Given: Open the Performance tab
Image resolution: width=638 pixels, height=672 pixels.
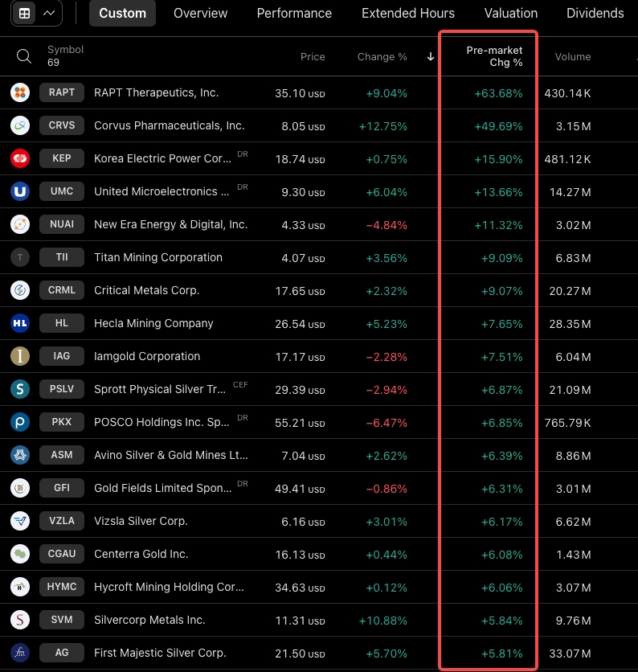Looking at the screenshot, I should click(294, 14).
